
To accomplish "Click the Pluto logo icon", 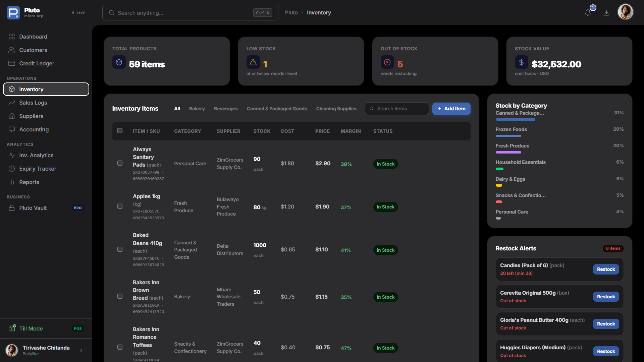I will click(x=13, y=13).
